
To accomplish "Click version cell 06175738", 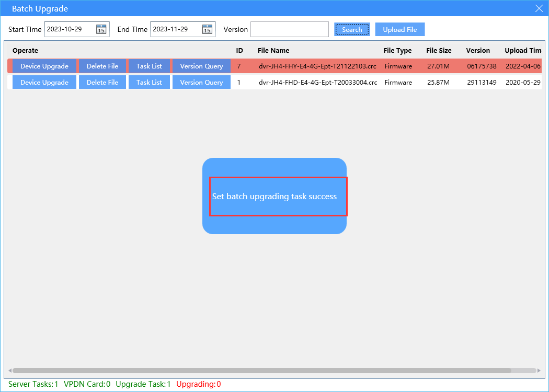I will 482,66.
